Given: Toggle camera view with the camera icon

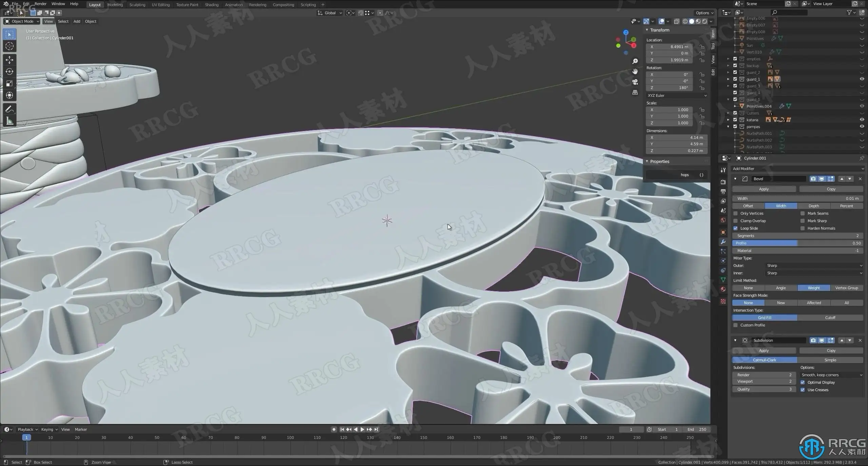Looking at the screenshot, I should (x=635, y=82).
